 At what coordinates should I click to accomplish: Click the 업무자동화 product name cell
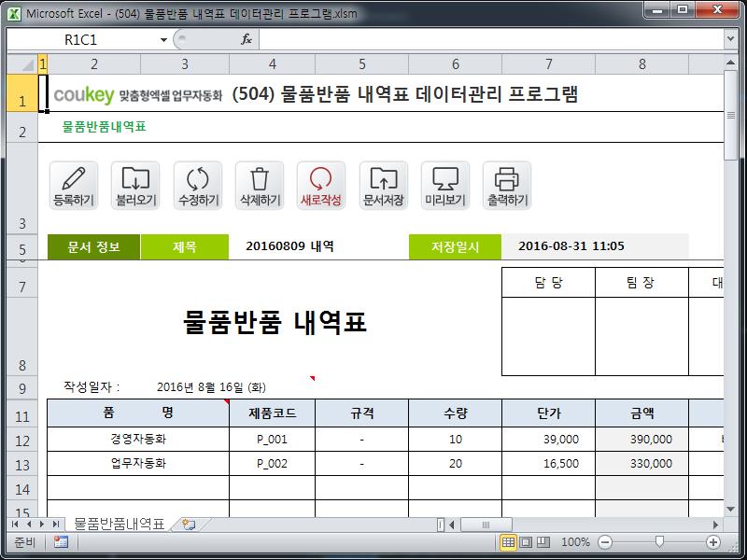(138, 463)
